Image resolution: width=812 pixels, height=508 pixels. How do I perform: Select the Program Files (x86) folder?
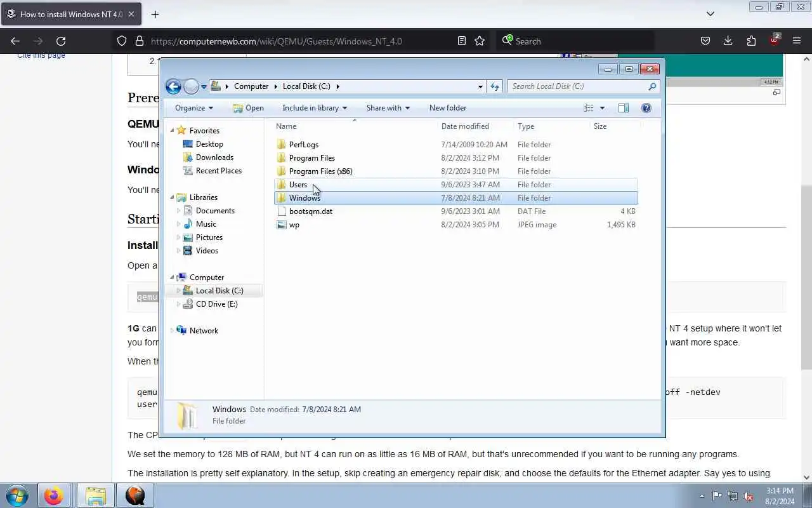pos(456,171)
